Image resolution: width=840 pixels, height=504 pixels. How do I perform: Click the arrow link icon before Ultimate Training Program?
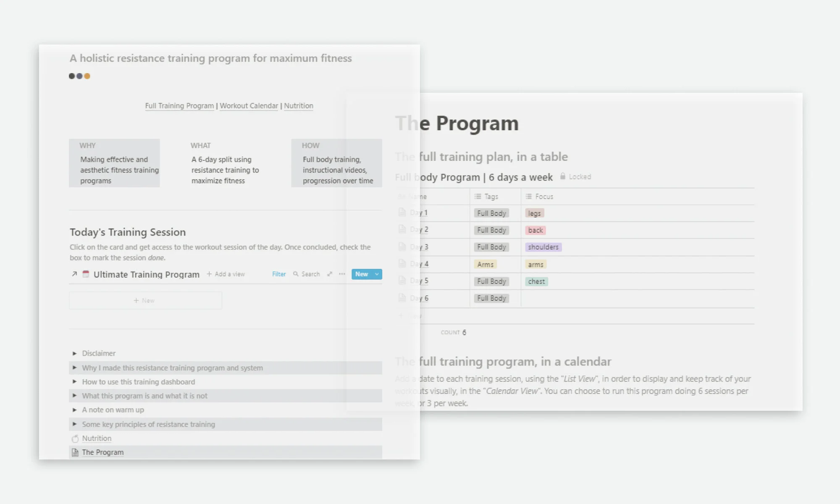click(x=74, y=274)
